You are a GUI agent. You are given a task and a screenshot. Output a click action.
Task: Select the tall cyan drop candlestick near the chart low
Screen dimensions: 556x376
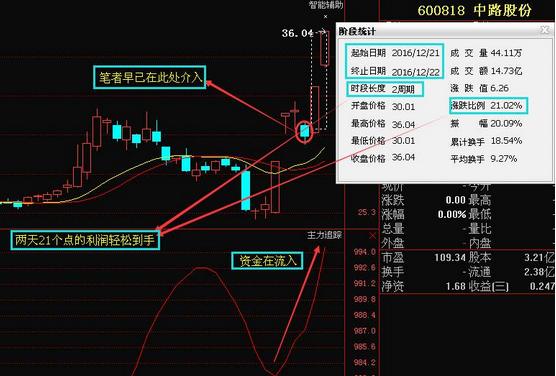pos(245,190)
